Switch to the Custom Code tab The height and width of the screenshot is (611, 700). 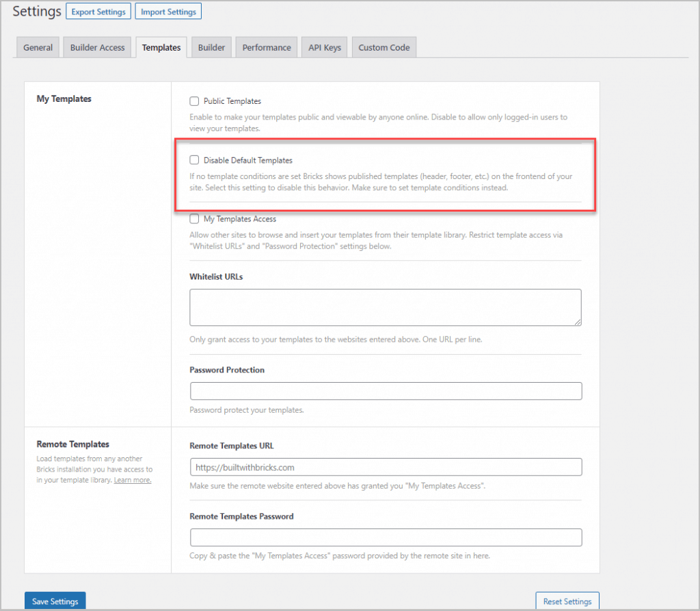coord(384,47)
